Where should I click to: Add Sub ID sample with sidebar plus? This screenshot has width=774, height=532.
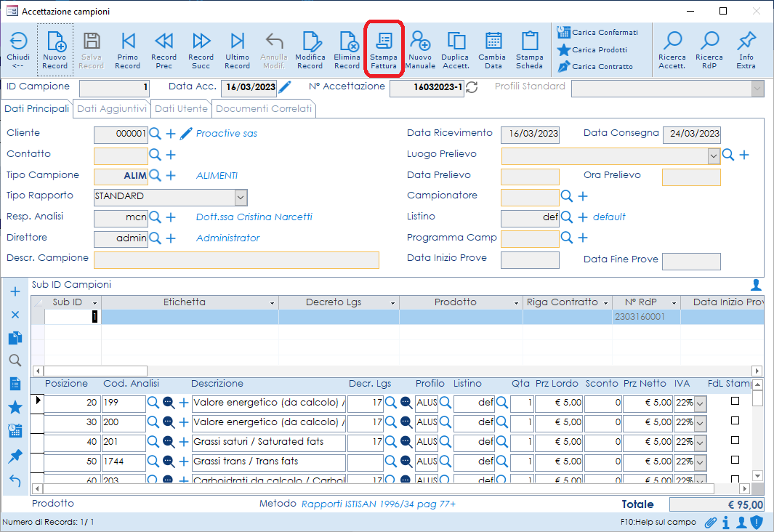(x=15, y=291)
